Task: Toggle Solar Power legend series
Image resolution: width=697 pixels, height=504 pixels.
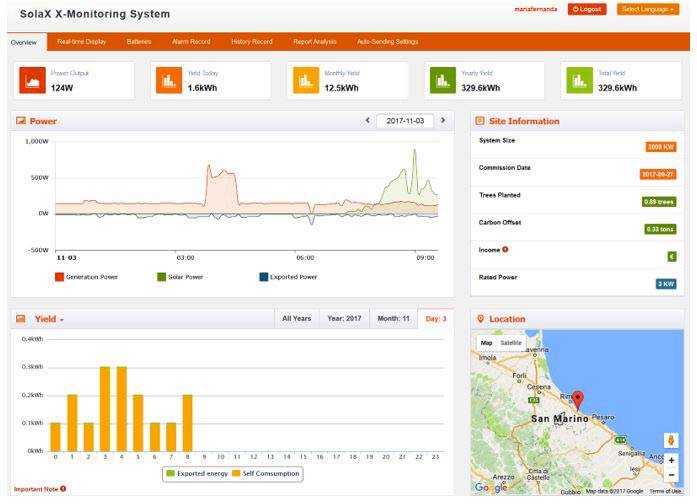Action: click(x=180, y=277)
